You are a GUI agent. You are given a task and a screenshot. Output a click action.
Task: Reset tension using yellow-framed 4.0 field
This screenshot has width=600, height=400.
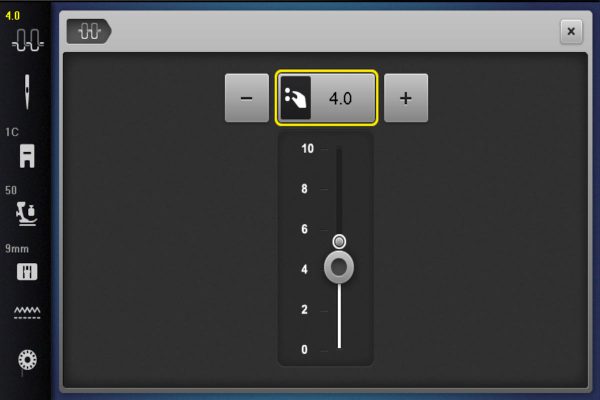(x=326, y=98)
